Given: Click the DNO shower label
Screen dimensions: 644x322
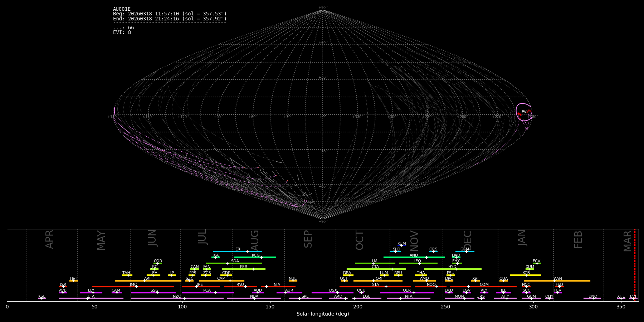Looking at the screenshot, I should click(593, 297).
